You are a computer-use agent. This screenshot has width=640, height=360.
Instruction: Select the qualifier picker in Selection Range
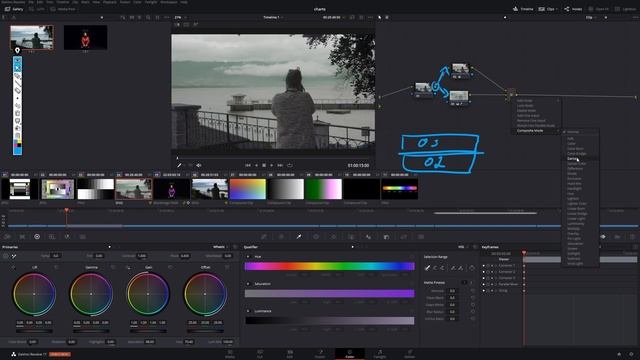(x=427, y=268)
